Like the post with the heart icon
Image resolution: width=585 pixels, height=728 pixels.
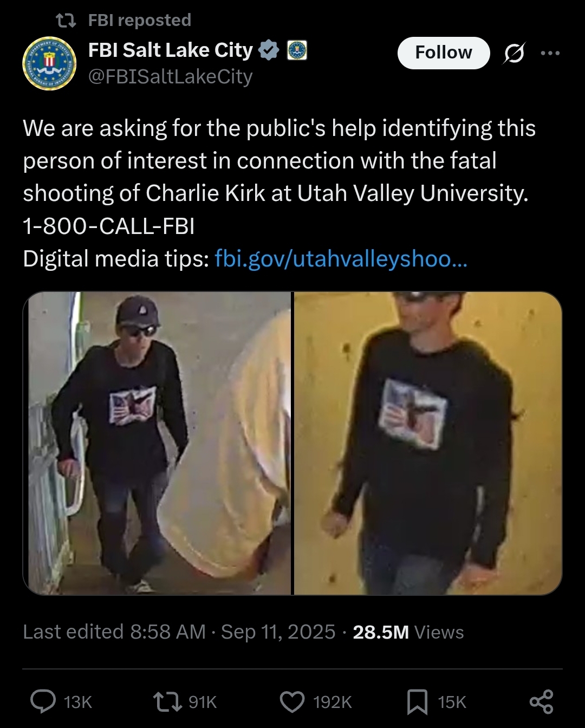(x=292, y=702)
